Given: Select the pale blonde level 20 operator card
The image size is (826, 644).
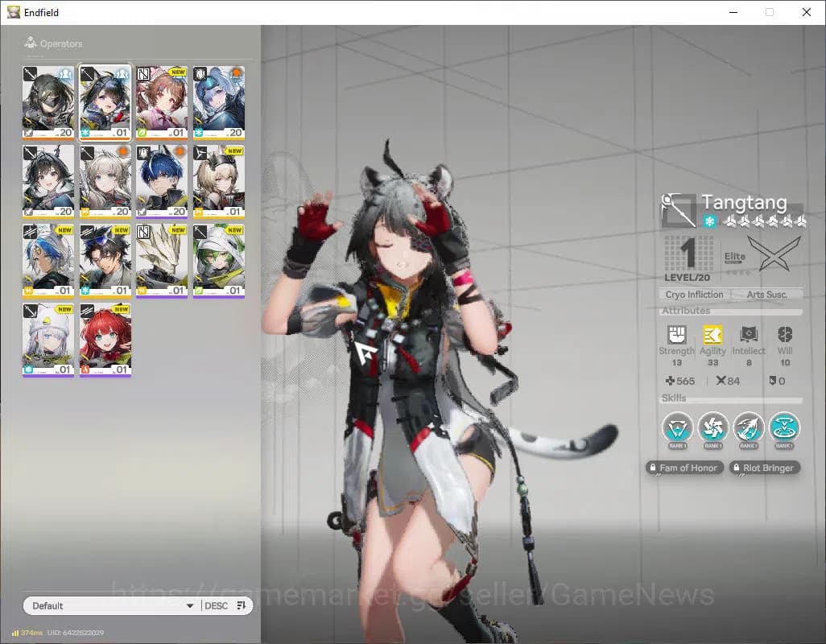Looking at the screenshot, I should [x=105, y=182].
